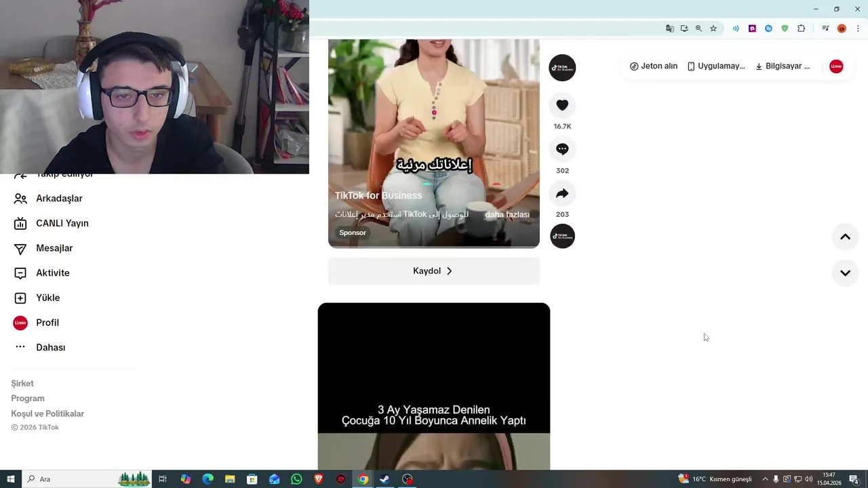The width and height of the screenshot is (868, 488).
Task: Click Uygulamay... get app button
Action: [x=716, y=66]
